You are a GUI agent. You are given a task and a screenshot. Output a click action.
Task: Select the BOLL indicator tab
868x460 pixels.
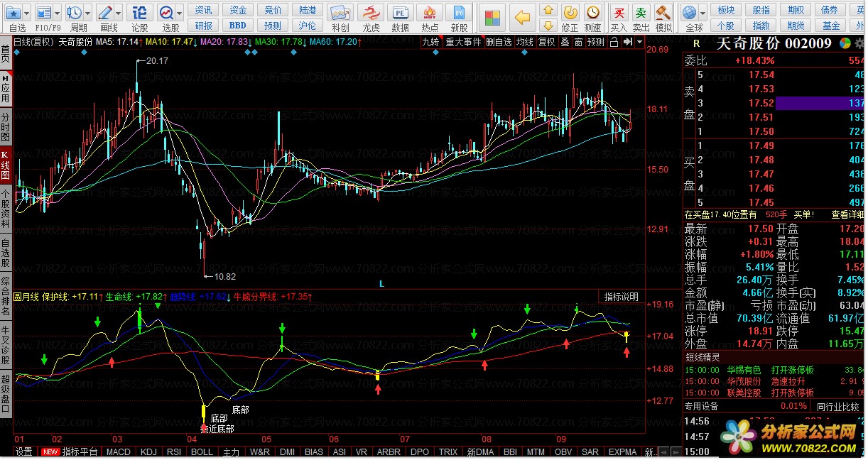click(x=202, y=452)
